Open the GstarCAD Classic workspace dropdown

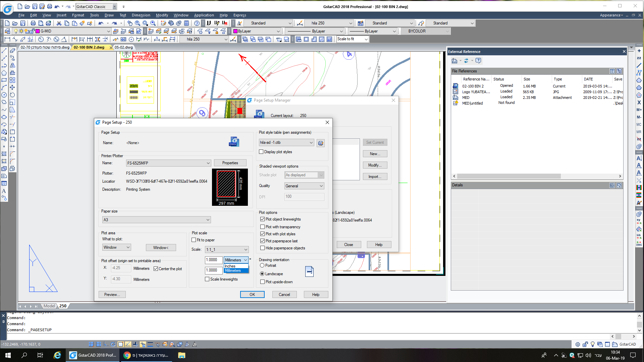(115, 7)
